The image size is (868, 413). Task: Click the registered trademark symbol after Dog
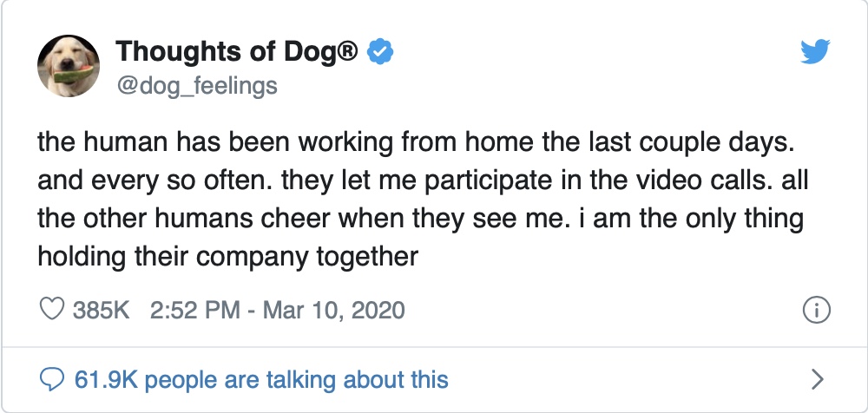click(x=347, y=52)
